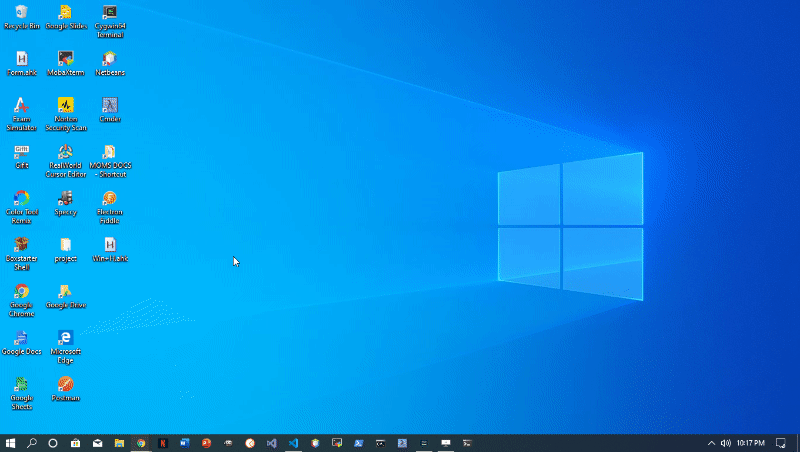Select the Norton Security Scan icon
The image size is (800, 452).
[66, 114]
